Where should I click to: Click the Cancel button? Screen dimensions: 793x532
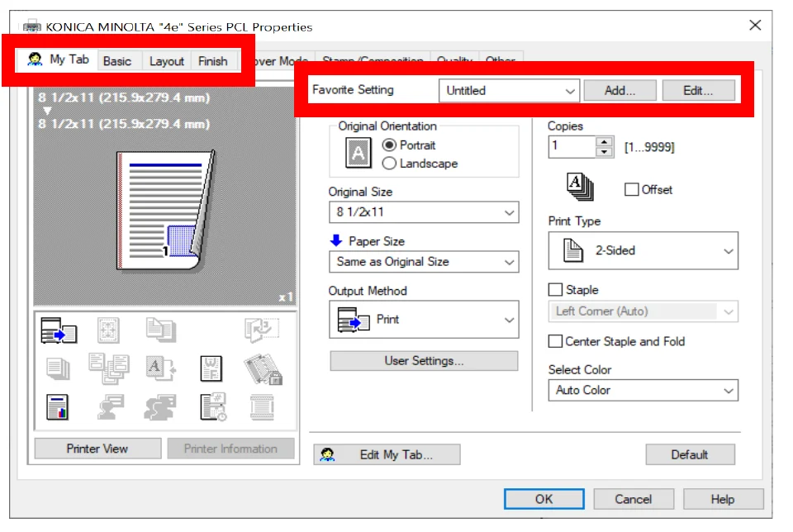(x=634, y=499)
